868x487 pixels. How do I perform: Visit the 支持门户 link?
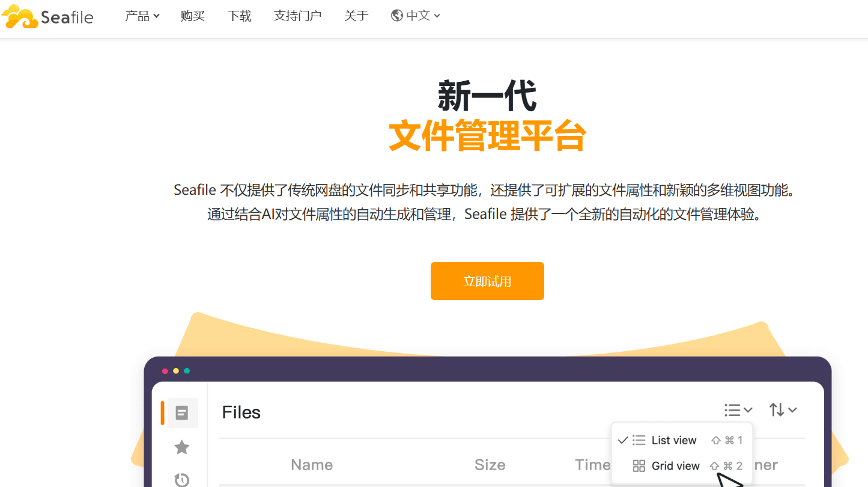point(297,16)
